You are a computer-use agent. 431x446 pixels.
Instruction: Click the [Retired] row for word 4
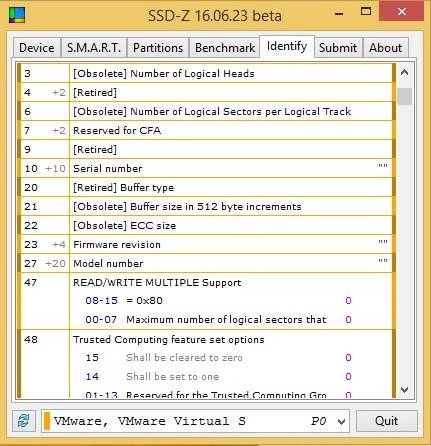(205, 92)
